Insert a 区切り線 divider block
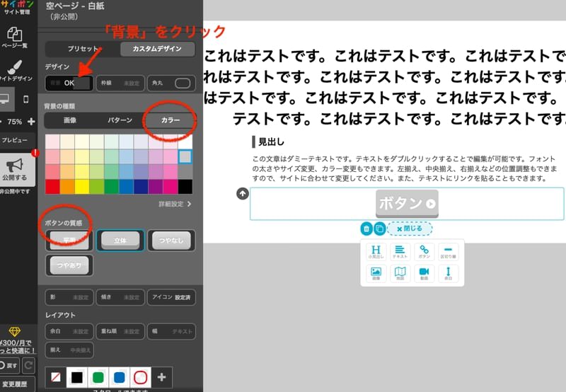 [449, 252]
